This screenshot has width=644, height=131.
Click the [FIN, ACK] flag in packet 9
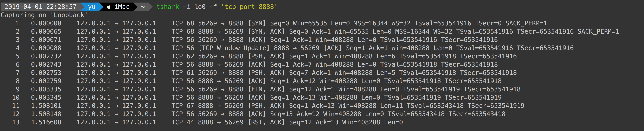coord(266,89)
